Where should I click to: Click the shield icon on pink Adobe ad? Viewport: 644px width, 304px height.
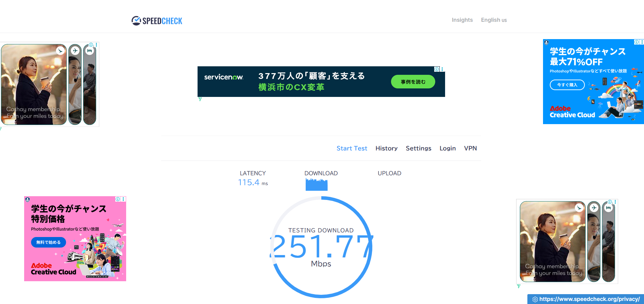[x=28, y=200]
